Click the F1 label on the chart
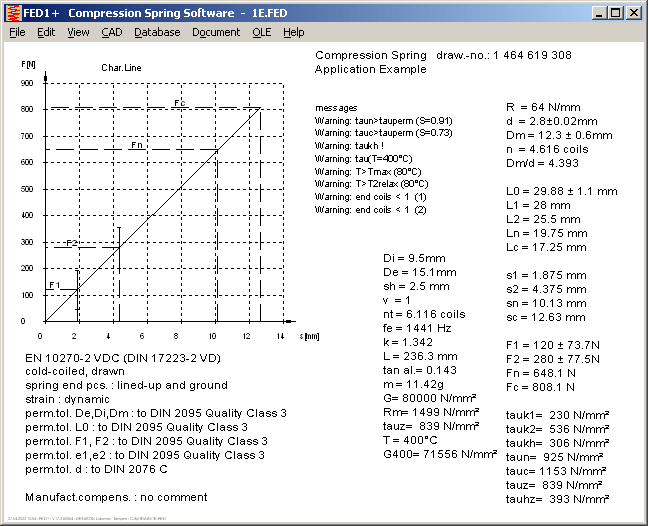648x526 pixels. (x=55, y=285)
